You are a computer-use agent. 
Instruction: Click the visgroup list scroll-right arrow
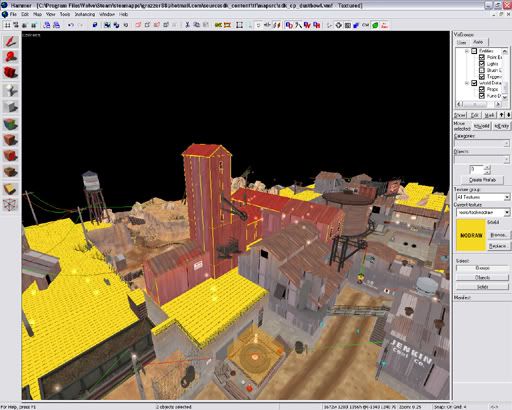(x=498, y=104)
